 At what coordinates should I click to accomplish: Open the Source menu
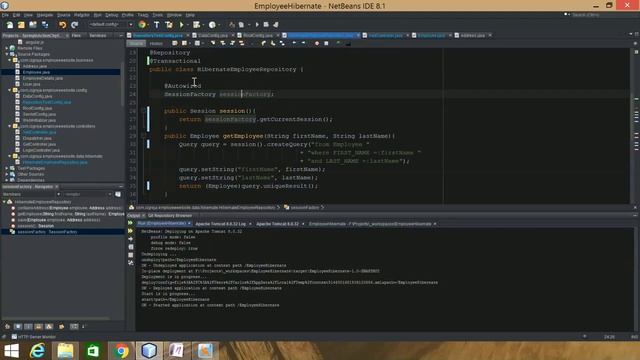[63, 15]
